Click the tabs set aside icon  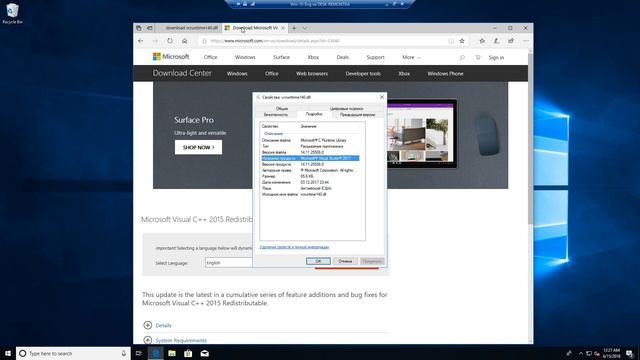pos(139,28)
